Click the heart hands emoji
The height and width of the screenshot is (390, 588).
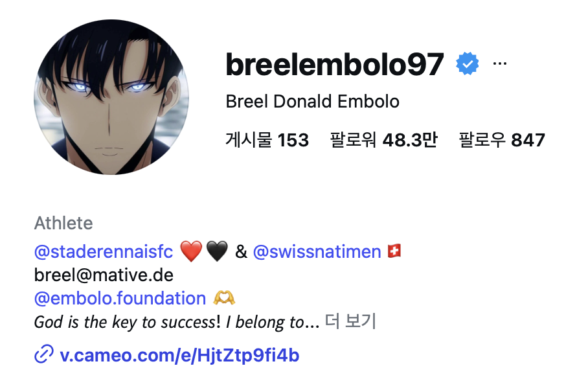224,298
